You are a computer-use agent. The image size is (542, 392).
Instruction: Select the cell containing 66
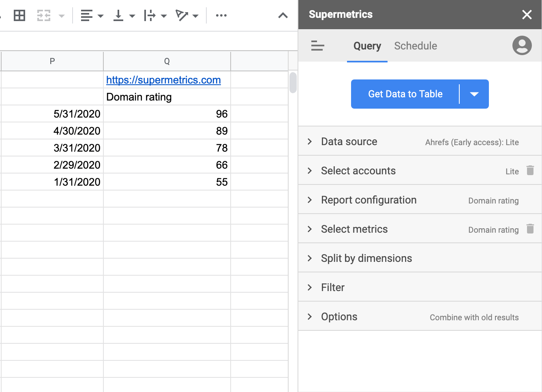167,165
